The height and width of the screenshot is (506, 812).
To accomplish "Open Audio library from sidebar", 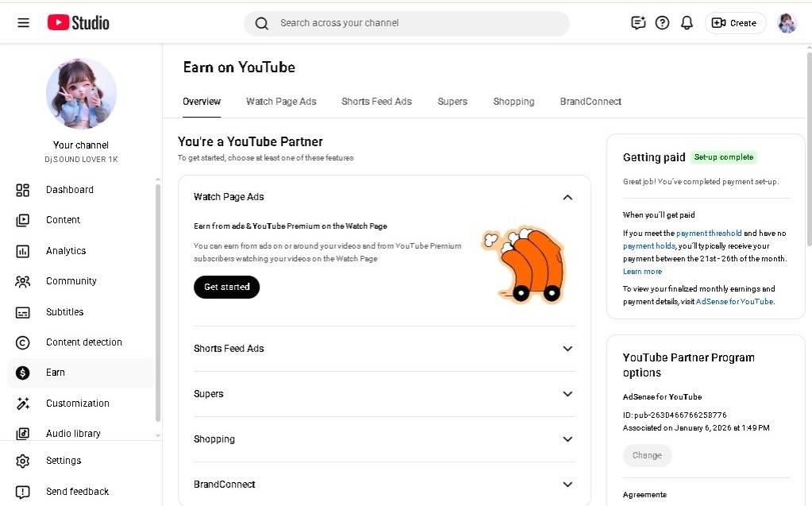I will pyautogui.click(x=72, y=434).
